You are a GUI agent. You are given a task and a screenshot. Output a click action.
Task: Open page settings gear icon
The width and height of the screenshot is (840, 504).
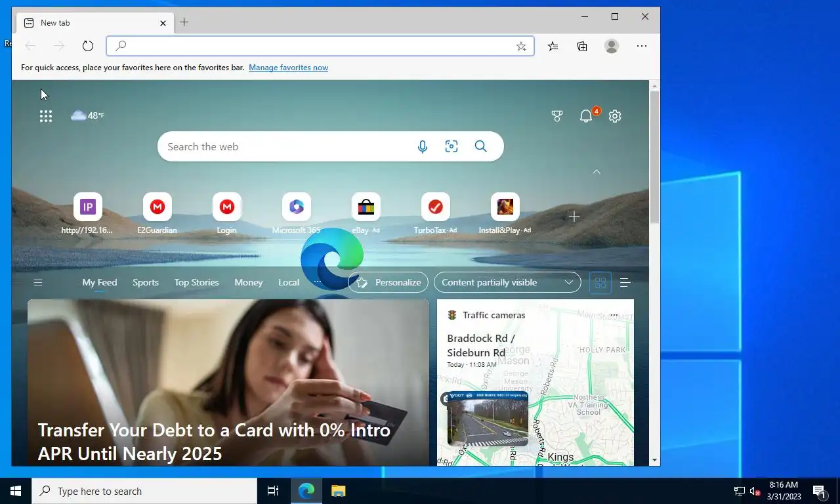click(x=615, y=116)
